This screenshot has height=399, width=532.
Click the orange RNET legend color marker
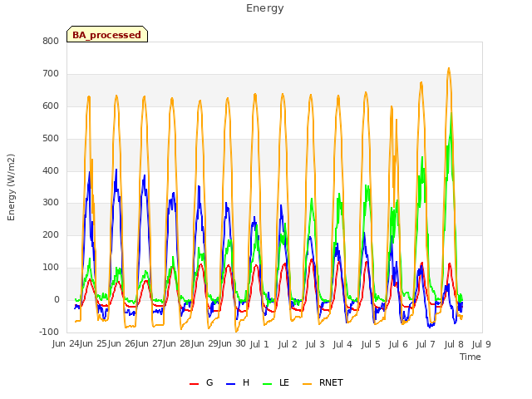coord(307,384)
